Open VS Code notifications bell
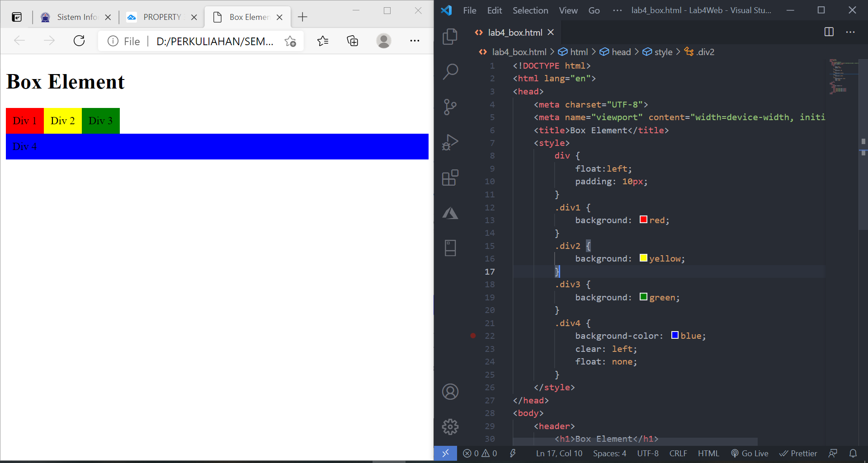The width and height of the screenshot is (868, 463). tap(854, 453)
